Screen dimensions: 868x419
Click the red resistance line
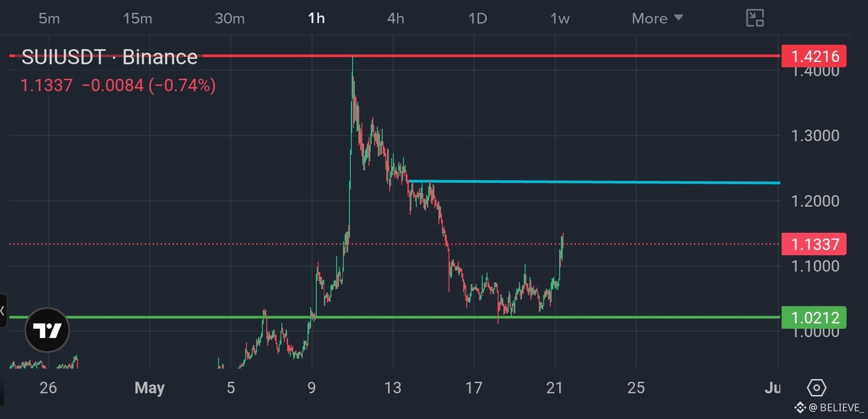(491, 56)
